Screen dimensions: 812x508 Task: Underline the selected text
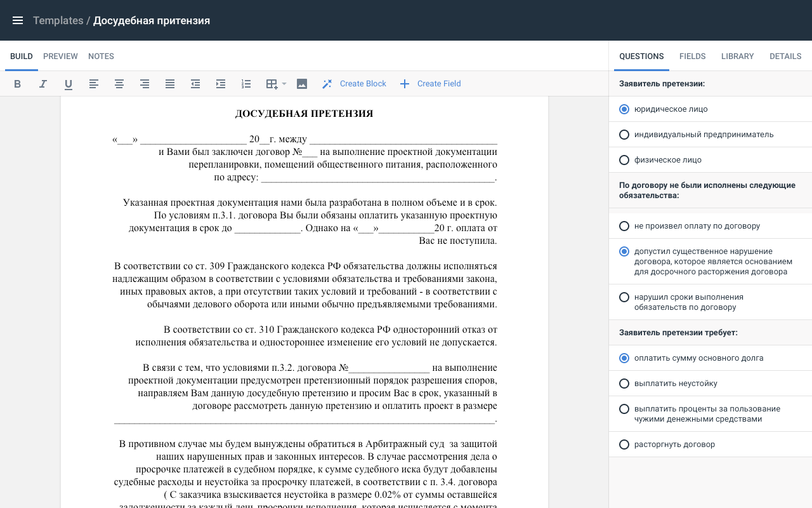tap(69, 84)
